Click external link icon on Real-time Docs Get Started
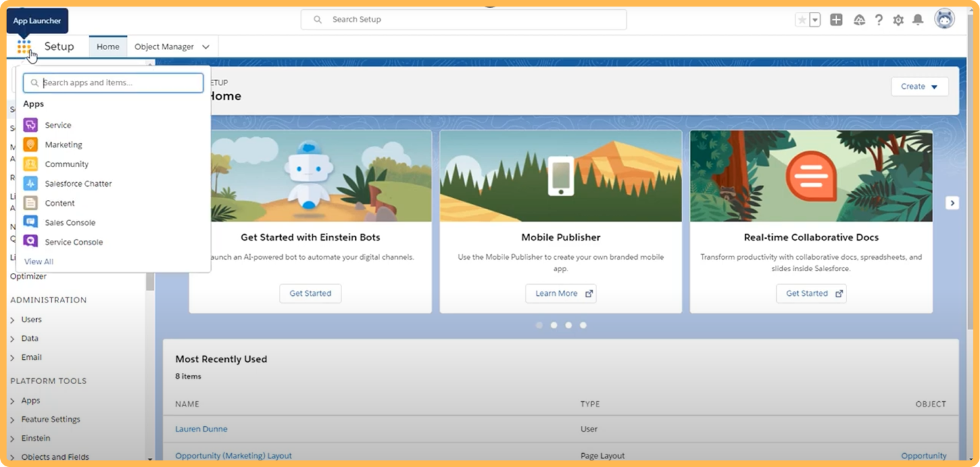This screenshot has height=467, width=980. point(839,293)
